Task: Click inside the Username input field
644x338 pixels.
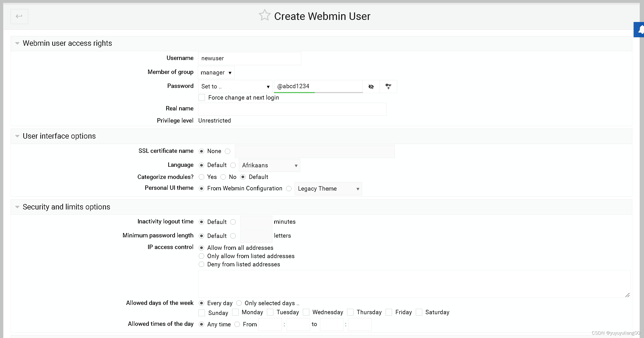Action: coord(249,58)
